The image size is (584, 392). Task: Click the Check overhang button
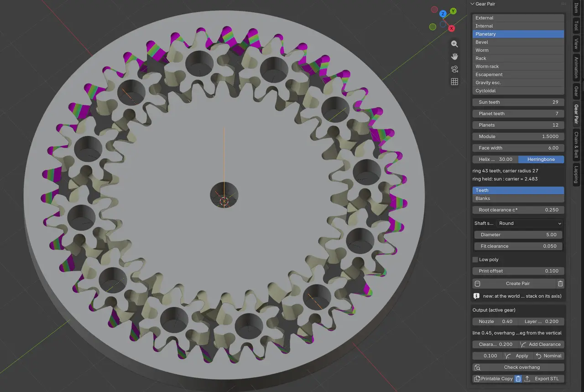click(518, 367)
